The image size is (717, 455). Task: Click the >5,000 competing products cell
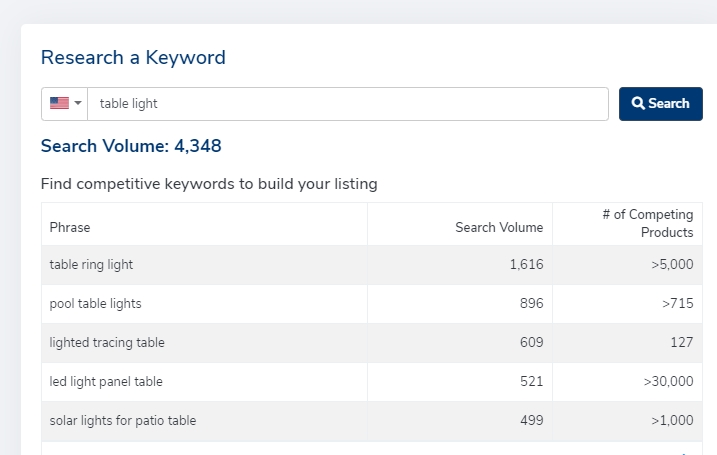pyautogui.click(x=670, y=265)
